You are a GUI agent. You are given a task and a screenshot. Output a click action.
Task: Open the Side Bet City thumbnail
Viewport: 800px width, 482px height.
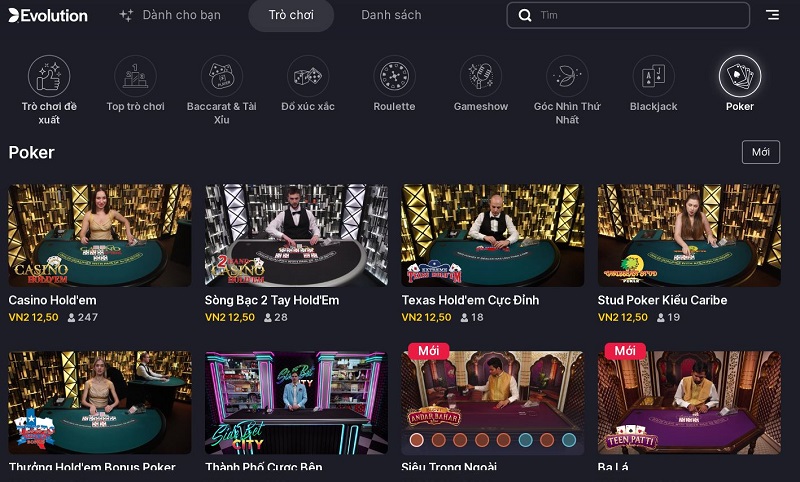(296, 402)
